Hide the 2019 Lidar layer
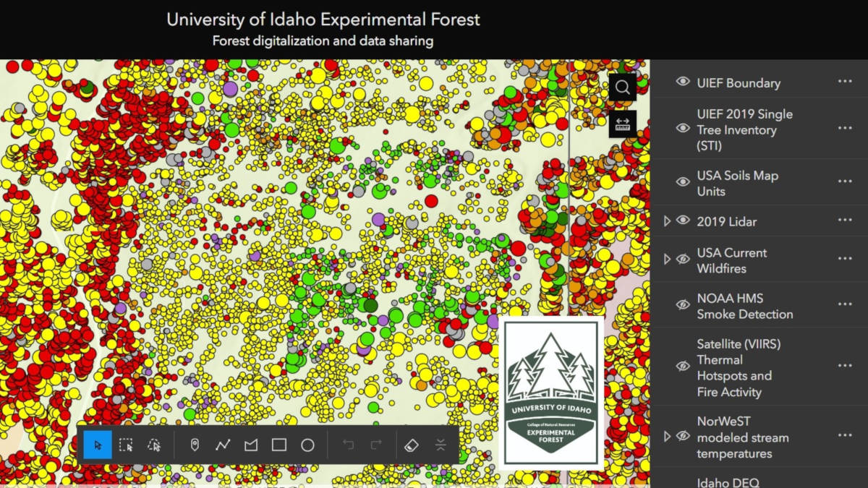 (683, 221)
